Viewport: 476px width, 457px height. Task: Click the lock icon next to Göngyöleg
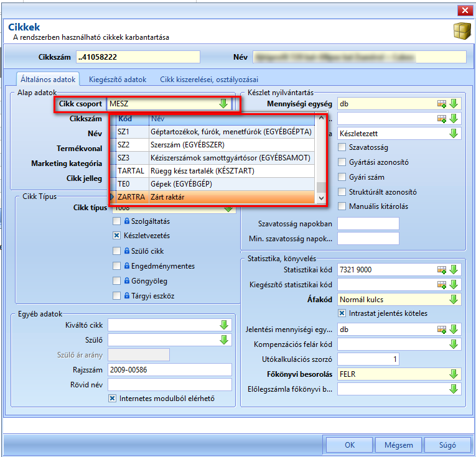(x=127, y=280)
